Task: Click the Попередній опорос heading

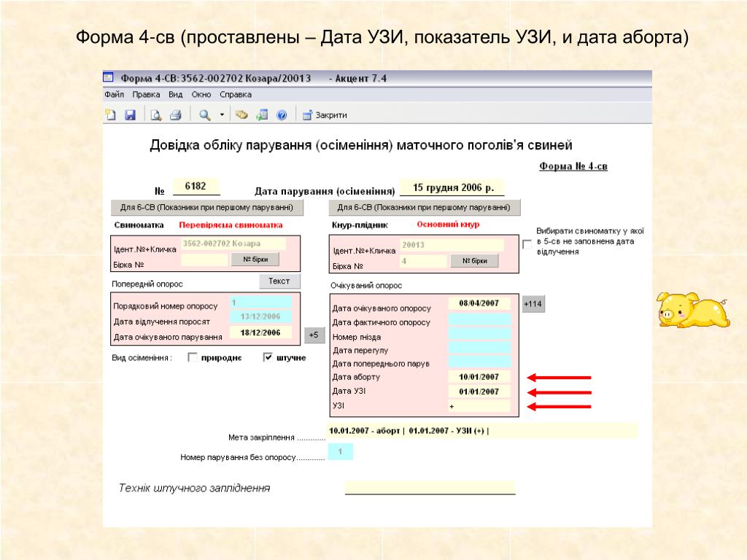Action: tap(147, 284)
